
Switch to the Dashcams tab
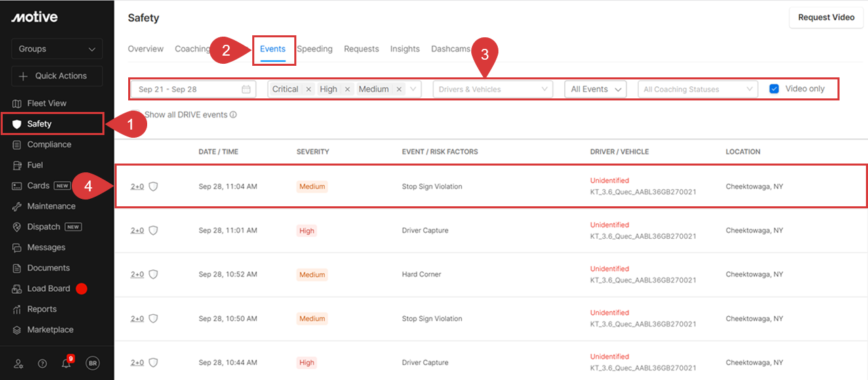[451, 49]
